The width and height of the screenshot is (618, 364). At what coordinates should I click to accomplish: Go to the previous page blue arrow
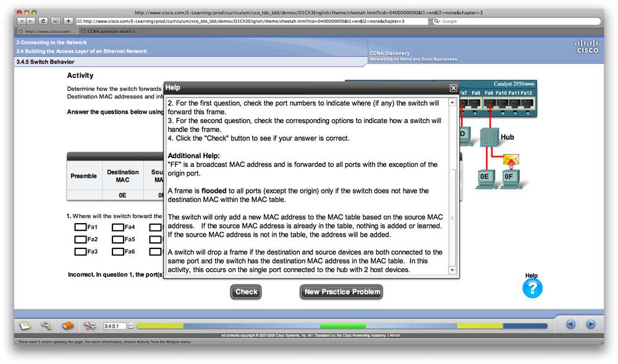[570, 324]
